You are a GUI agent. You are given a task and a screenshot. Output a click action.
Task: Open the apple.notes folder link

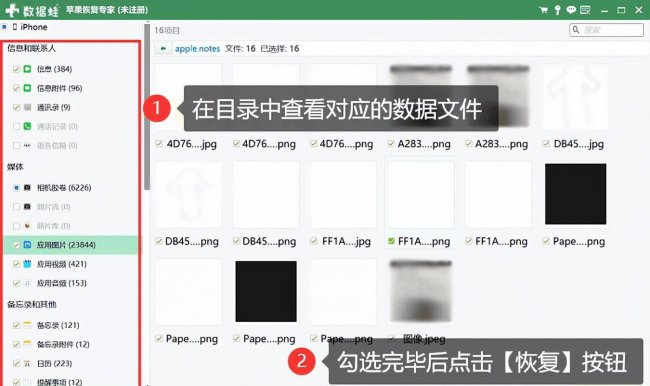(197, 49)
